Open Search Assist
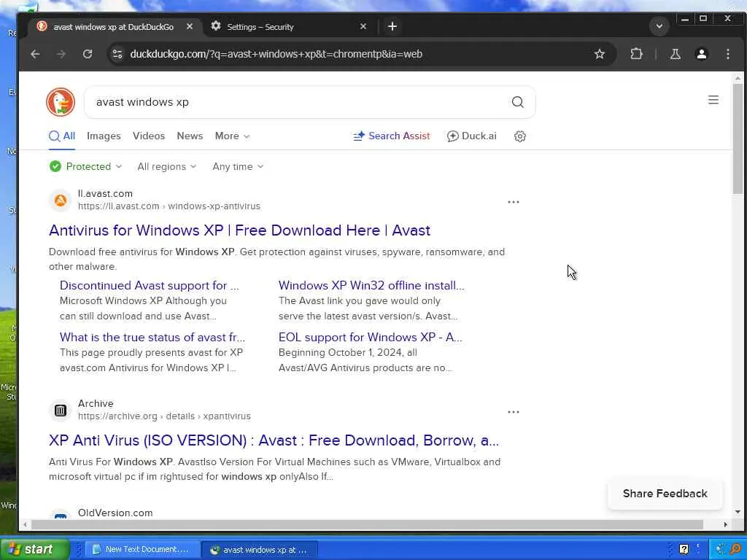This screenshot has width=747, height=560. click(x=391, y=136)
